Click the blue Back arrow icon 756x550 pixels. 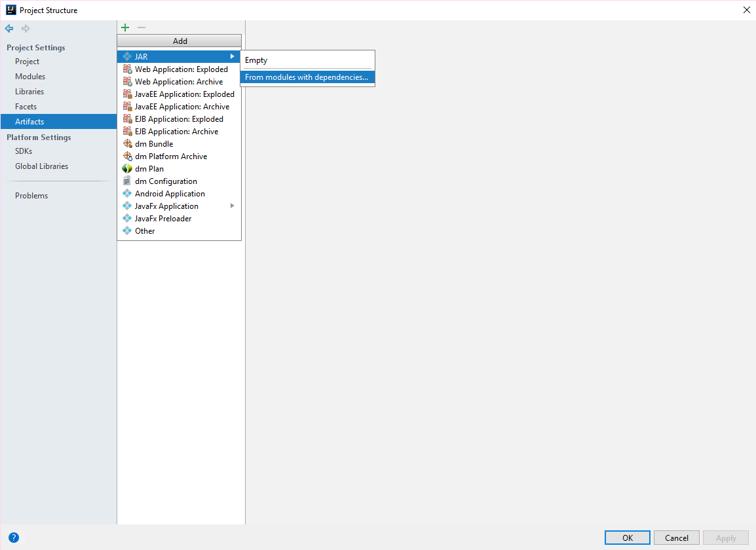(x=9, y=28)
